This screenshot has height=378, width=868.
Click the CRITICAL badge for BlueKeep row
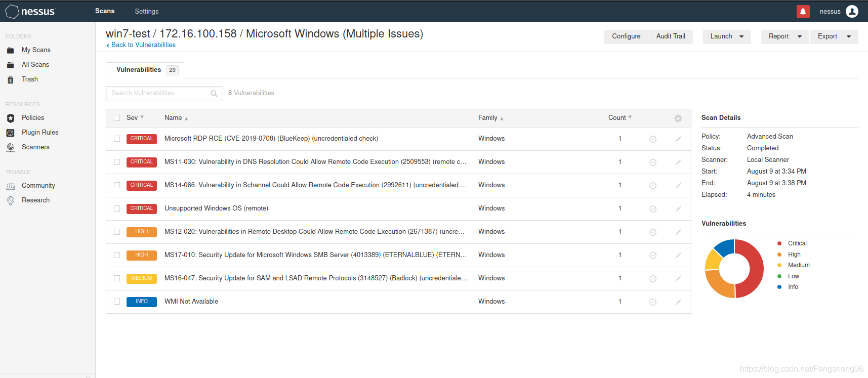tap(142, 139)
